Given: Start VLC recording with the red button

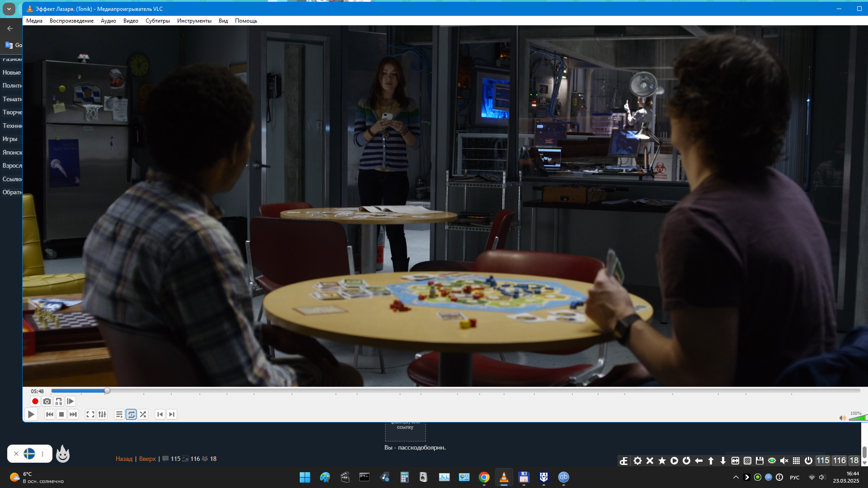Looking at the screenshot, I should [x=35, y=401].
